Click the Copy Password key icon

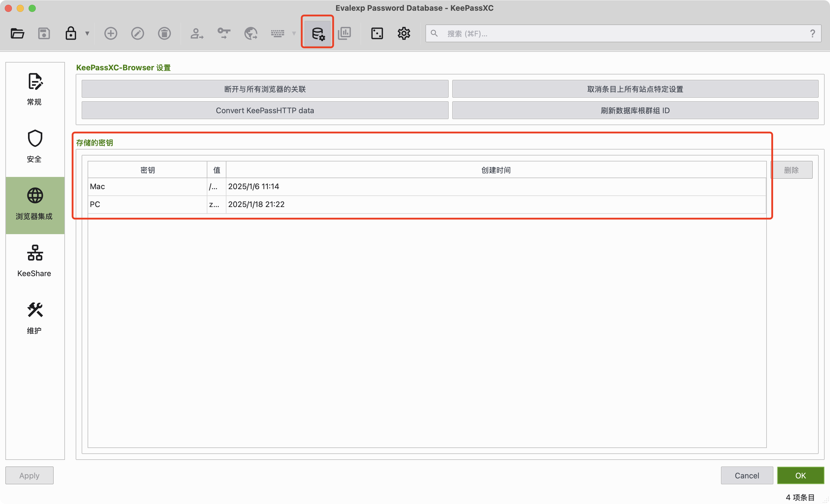224,33
